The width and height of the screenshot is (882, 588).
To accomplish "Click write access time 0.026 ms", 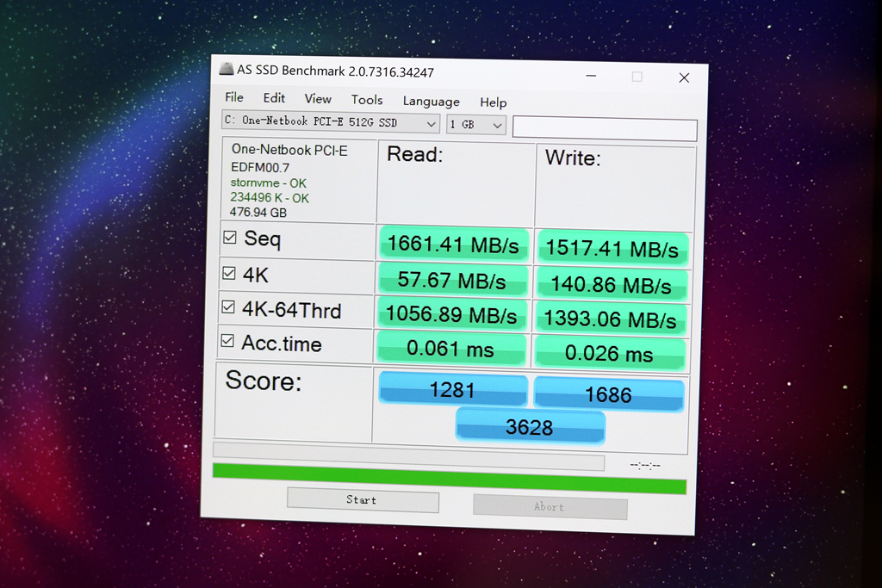I will pos(609,354).
